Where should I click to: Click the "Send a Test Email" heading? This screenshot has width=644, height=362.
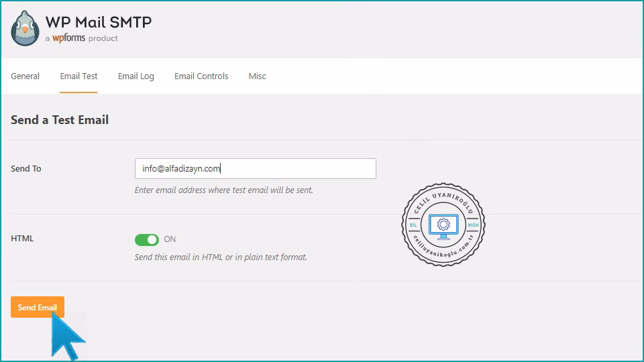pos(60,120)
